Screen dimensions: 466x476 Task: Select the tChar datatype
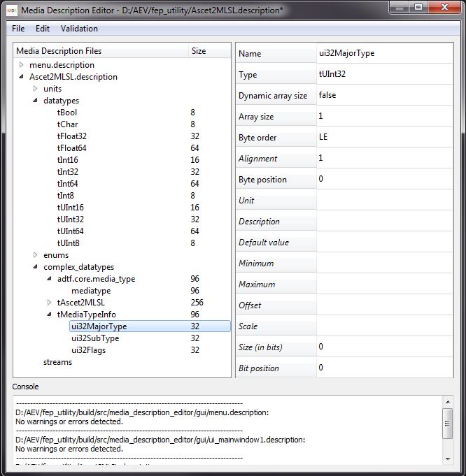click(67, 124)
